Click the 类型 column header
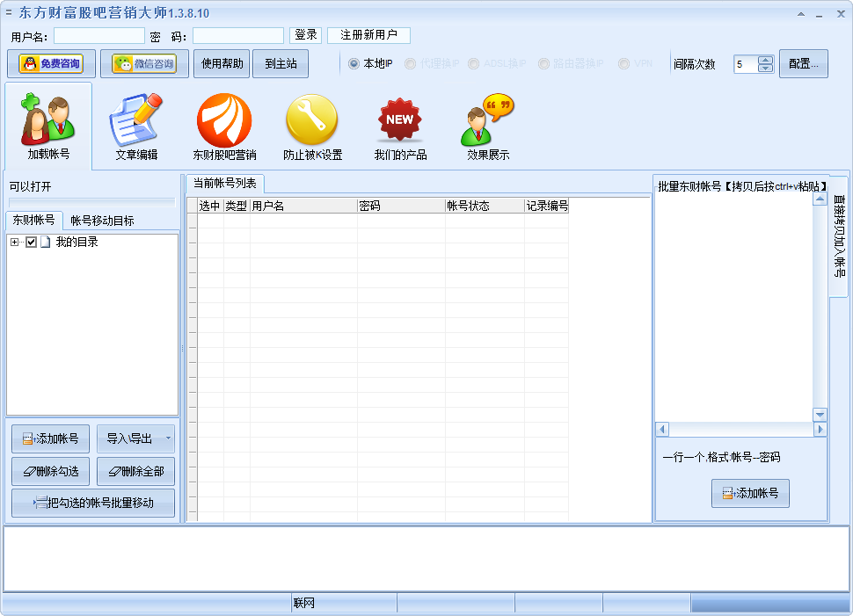The height and width of the screenshot is (616, 853). [x=237, y=206]
